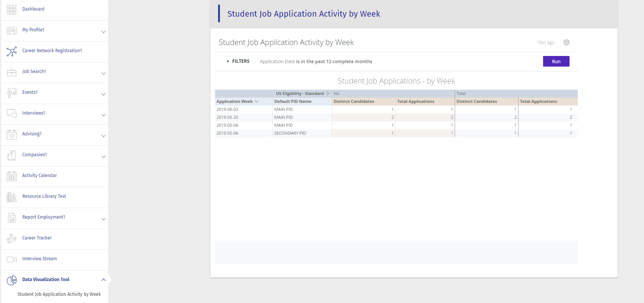Click the Career Network Registration network icon

[12, 51]
